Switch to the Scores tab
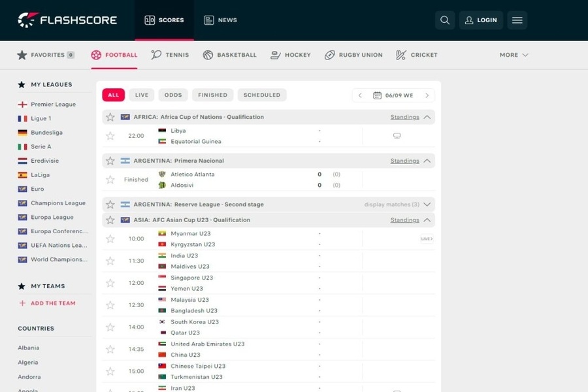 164,20
